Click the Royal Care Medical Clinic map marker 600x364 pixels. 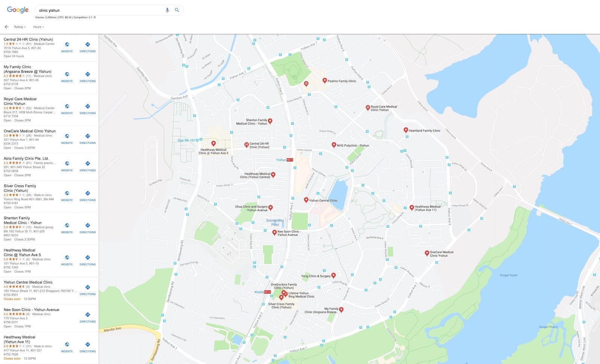368,108
